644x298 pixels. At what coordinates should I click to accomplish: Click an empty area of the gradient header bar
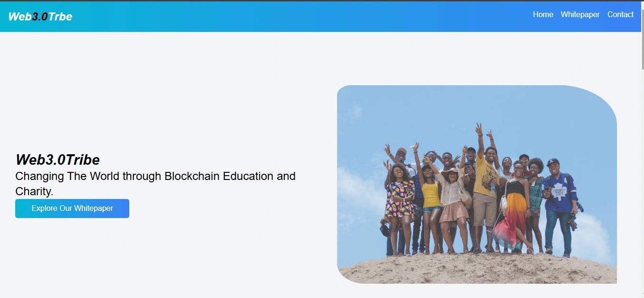tap(304, 17)
